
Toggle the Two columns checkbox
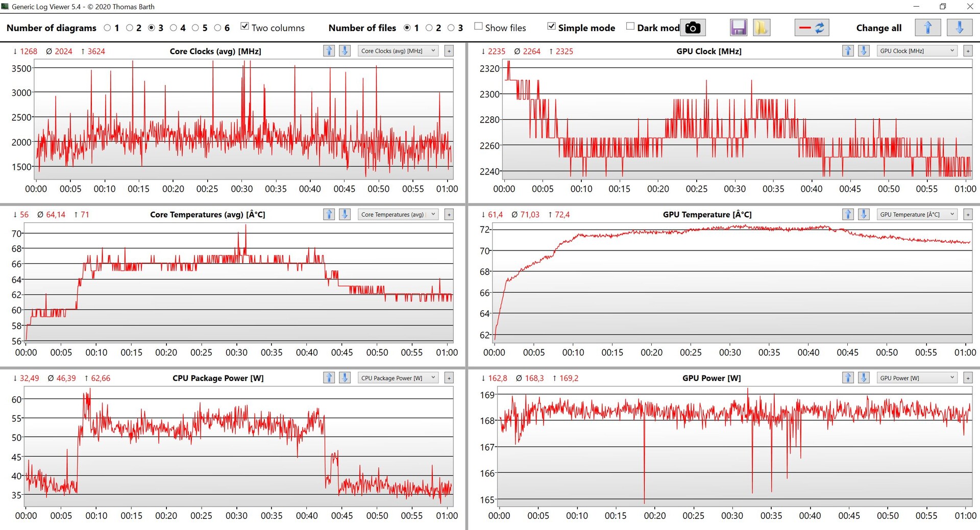point(245,27)
